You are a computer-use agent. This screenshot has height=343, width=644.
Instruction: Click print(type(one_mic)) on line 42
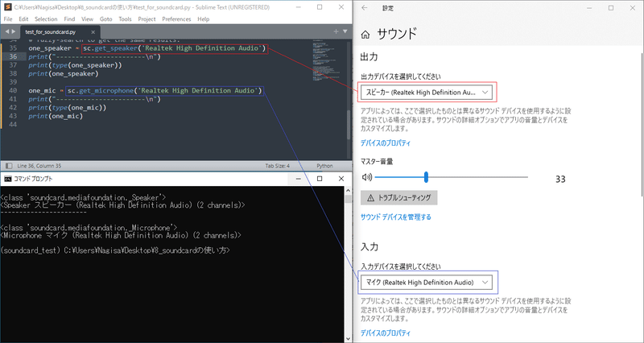pyautogui.click(x=68, y=108)
